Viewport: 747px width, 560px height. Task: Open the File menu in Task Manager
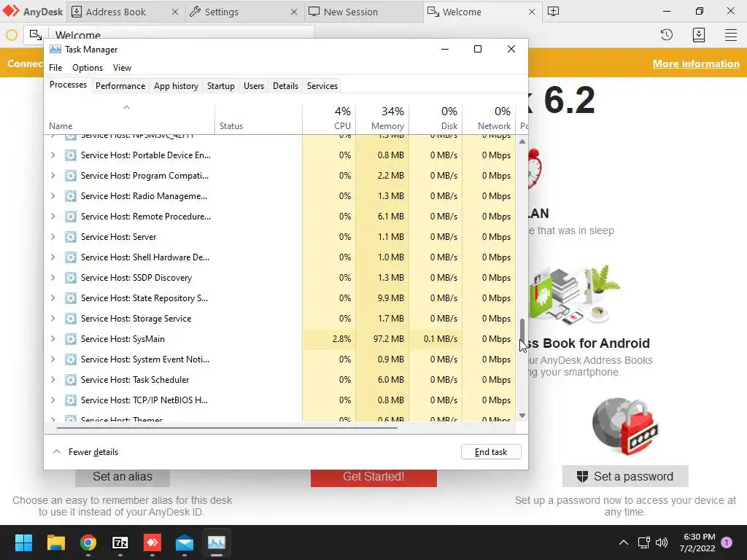pyautogui.click(x=55, y=68)
